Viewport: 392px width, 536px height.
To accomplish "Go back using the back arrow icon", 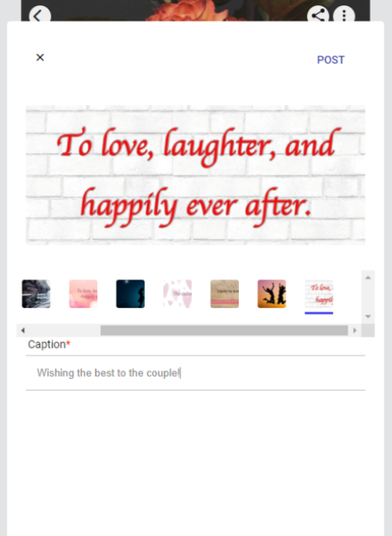I will tap(40, 15).
